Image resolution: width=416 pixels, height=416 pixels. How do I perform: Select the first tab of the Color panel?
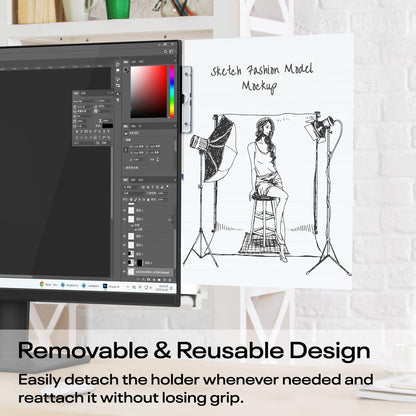pyautogui.click(x=126, y=62)
